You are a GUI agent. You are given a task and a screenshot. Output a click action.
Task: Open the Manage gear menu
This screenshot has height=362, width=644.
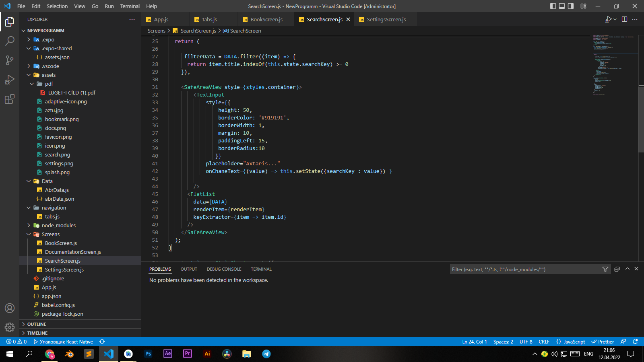pyautogui.click(x=10, y=327)
